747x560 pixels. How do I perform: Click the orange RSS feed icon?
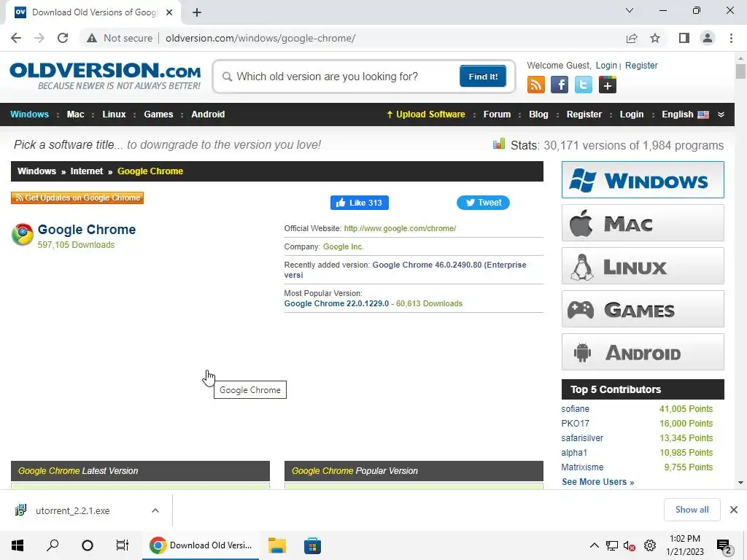[x=536, y=85]
